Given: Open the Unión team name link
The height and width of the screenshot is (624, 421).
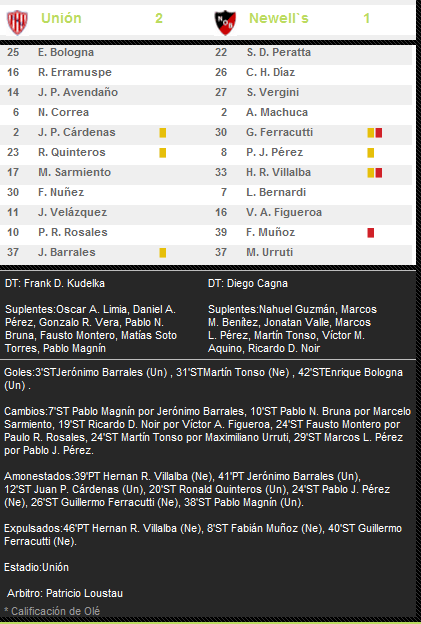Looking at the screenshot, I should point(61,18).
